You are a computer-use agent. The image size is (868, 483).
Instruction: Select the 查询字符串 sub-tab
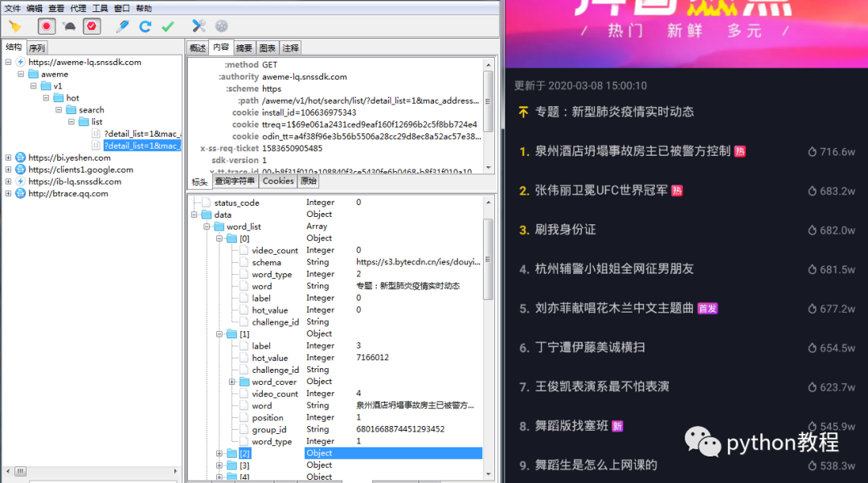coord(235,181)
